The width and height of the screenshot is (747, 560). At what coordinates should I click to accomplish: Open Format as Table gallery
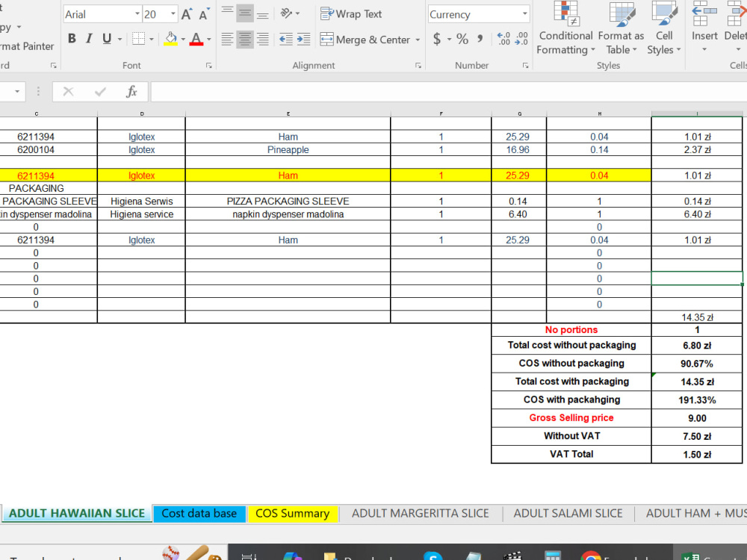(x=621, y=28)
